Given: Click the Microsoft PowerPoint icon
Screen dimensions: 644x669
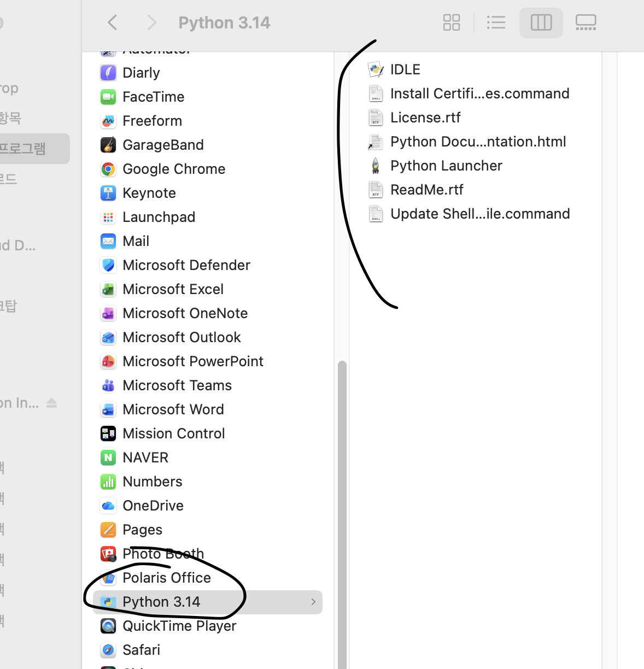Looking at the screenshot, I should (x=108, y=361).
